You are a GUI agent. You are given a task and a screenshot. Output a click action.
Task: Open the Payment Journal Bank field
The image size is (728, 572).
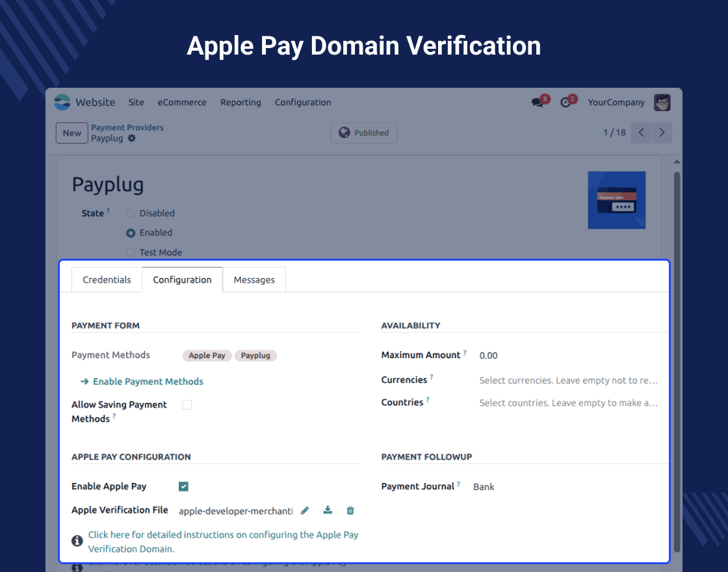[x=484, y=487]
